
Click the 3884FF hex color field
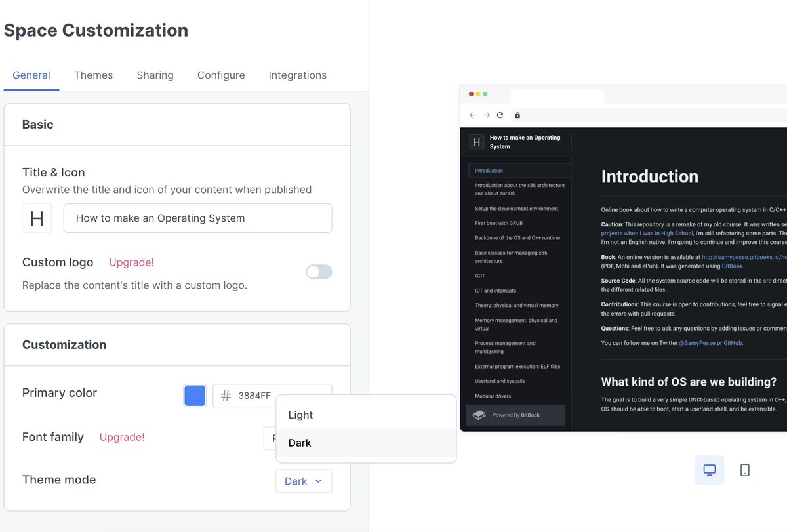[272, 396]
